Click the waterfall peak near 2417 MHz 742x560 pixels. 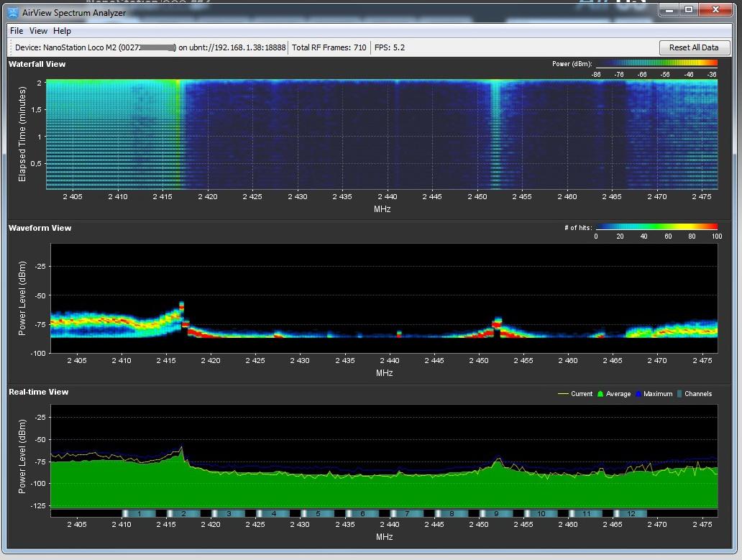pos(178,129)
